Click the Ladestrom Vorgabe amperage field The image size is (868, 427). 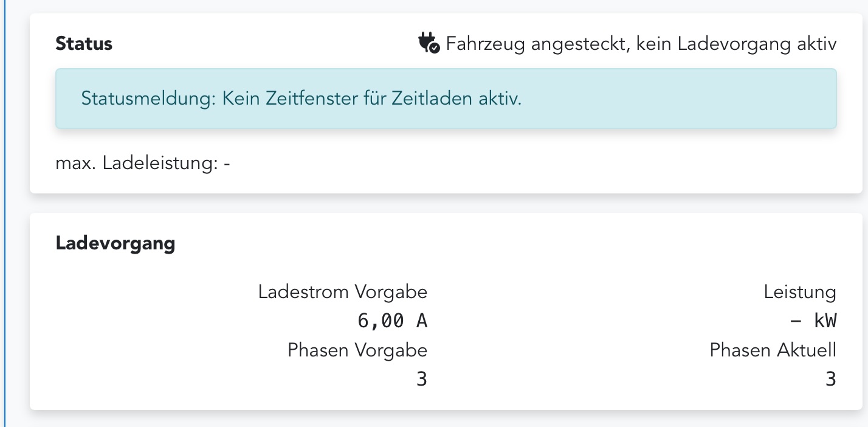point(393,321)
